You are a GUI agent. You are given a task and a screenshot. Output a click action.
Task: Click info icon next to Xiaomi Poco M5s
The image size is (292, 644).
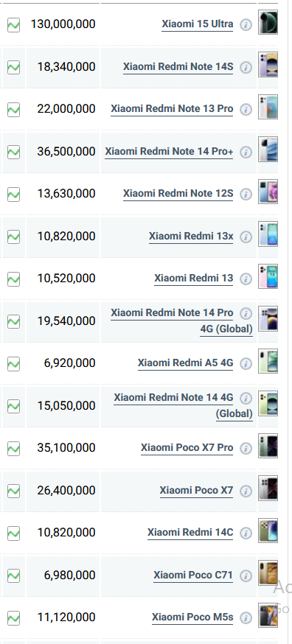pos(246,617)
